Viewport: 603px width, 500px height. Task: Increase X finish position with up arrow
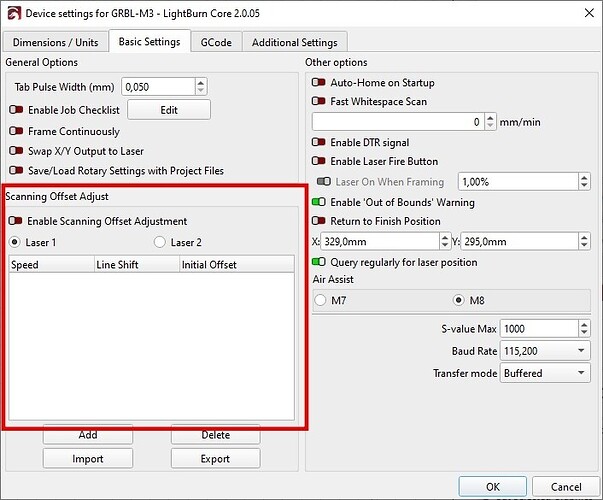click(x=445, y=237)
